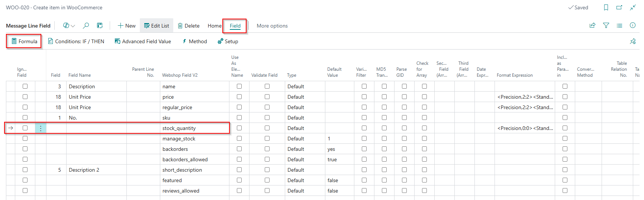Switch list layout with the lines icon
Screen dimensions: 644x200
tap(619, 25)
